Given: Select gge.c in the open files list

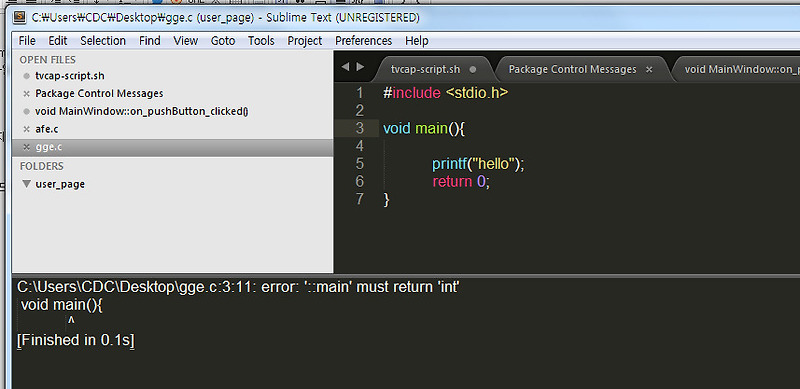Looking at the screenshot, I should point(172,147).
